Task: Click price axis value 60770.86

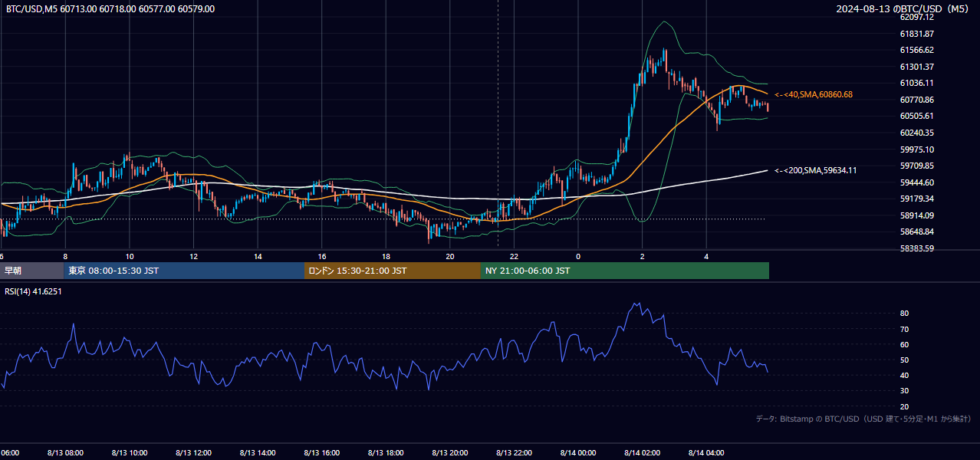Action: [917, 100]
